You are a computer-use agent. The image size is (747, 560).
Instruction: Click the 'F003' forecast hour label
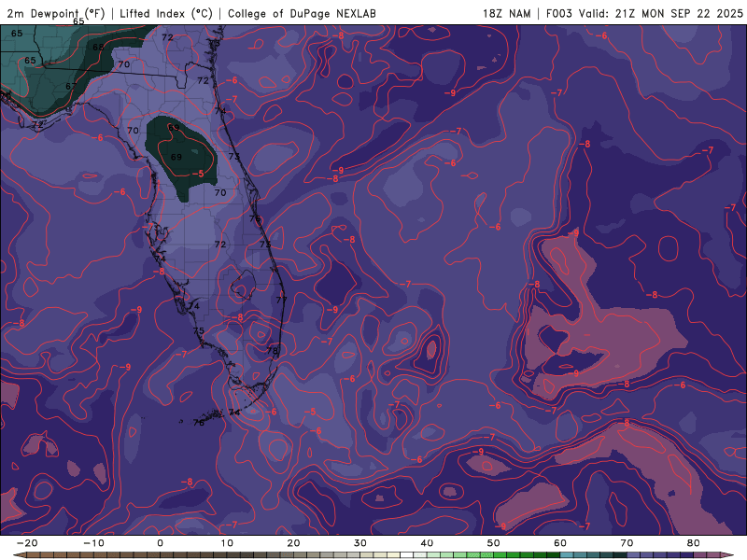[558, 13]
